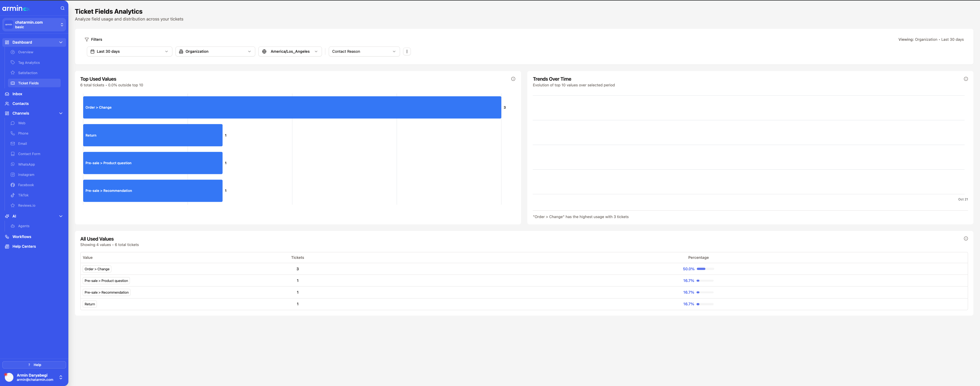
Task: Click the info icon on Trends Over Time
Action: [966, 78]
